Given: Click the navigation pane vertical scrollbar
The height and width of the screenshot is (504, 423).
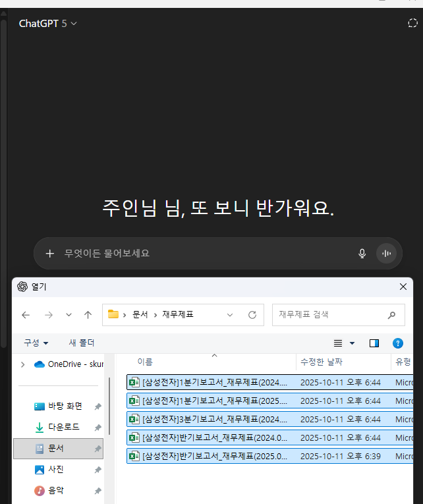Looking at the screenshot, I should (x=109, y=406).
